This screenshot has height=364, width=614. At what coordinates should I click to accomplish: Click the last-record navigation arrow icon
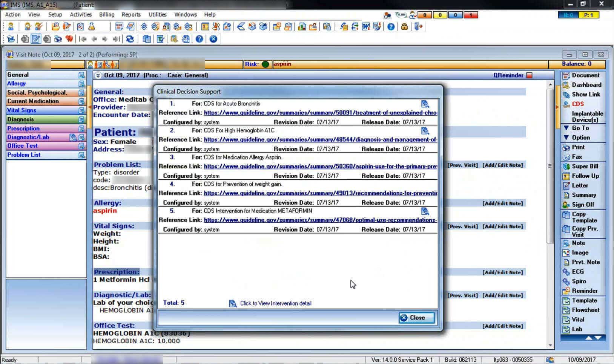click(117, 39)
